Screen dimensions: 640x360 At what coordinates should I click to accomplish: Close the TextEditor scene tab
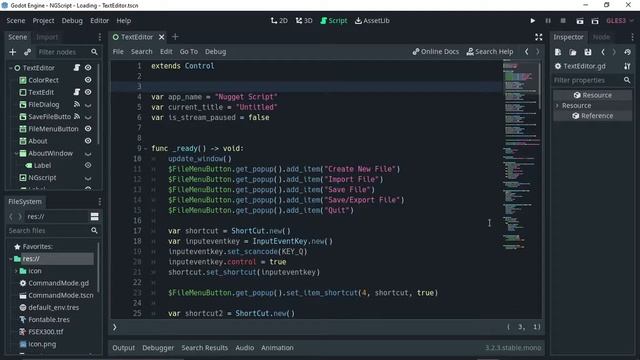(x=162, y=37)
